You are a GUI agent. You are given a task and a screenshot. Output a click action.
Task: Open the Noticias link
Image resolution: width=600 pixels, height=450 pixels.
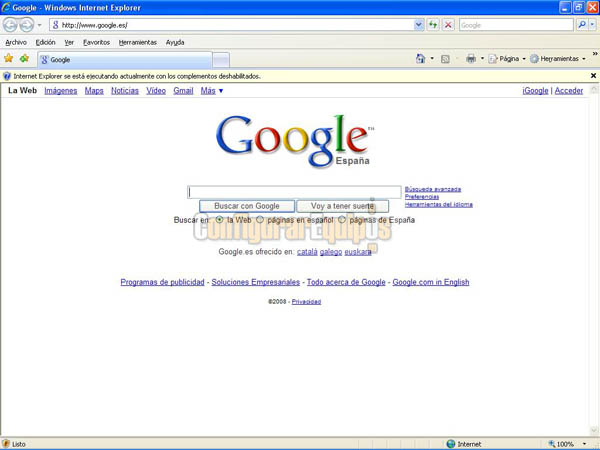click(125, 91)
